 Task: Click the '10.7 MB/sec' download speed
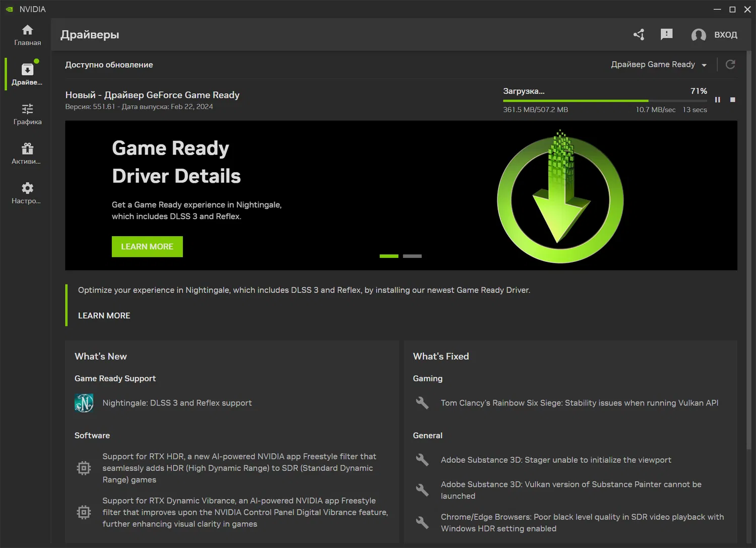656,110
